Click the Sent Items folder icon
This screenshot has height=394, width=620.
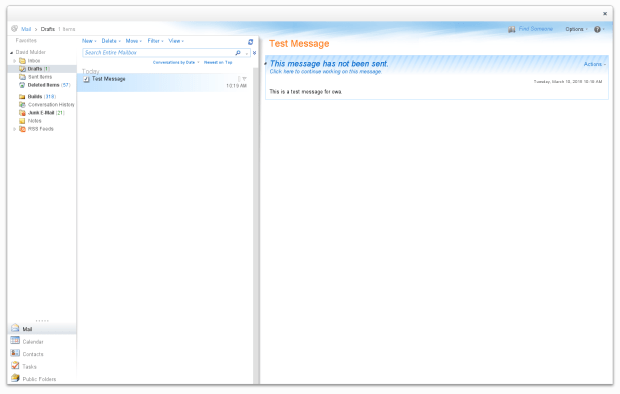point(23,77)
